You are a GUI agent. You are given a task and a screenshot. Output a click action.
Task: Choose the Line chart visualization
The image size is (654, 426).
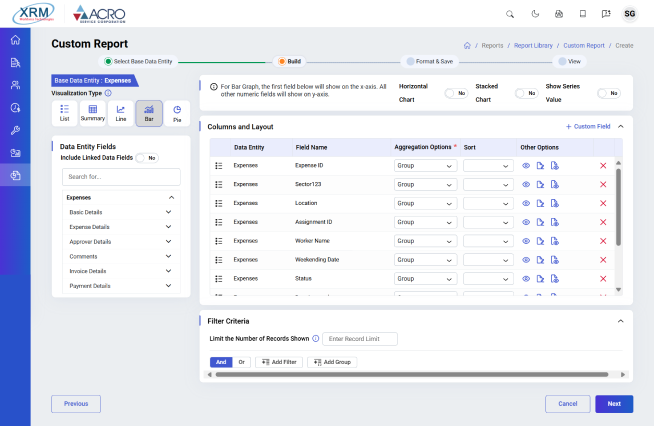[x=121, y=113]
